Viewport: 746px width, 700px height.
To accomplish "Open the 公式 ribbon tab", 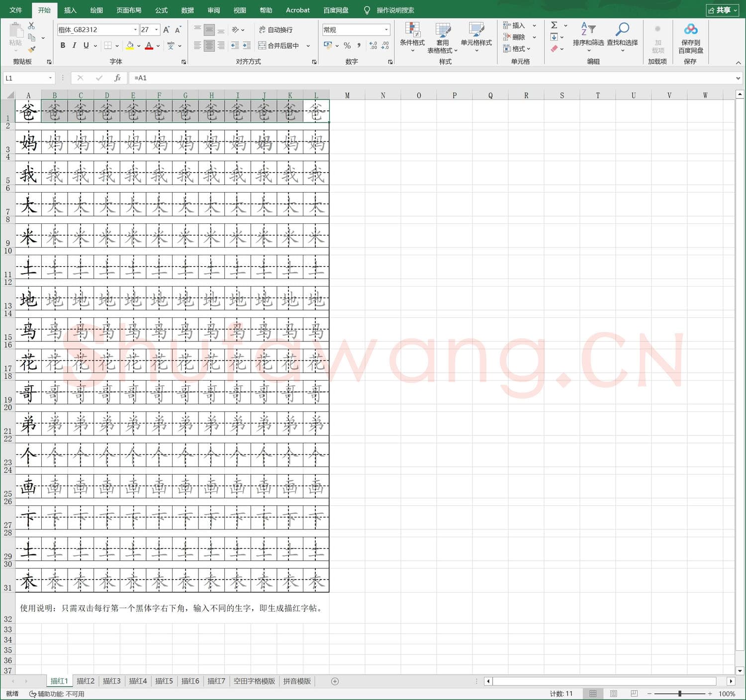I will coord(161,10).
